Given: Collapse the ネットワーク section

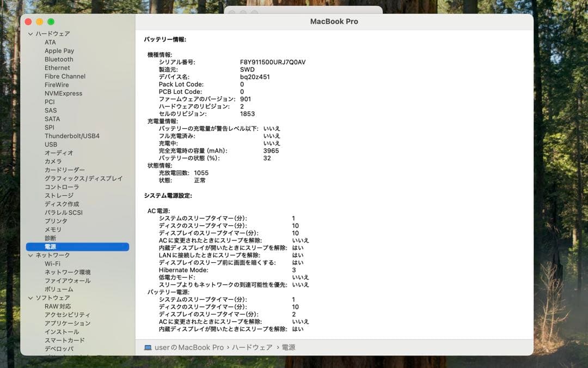Looking at the screenshot, I should pos(30,255).
